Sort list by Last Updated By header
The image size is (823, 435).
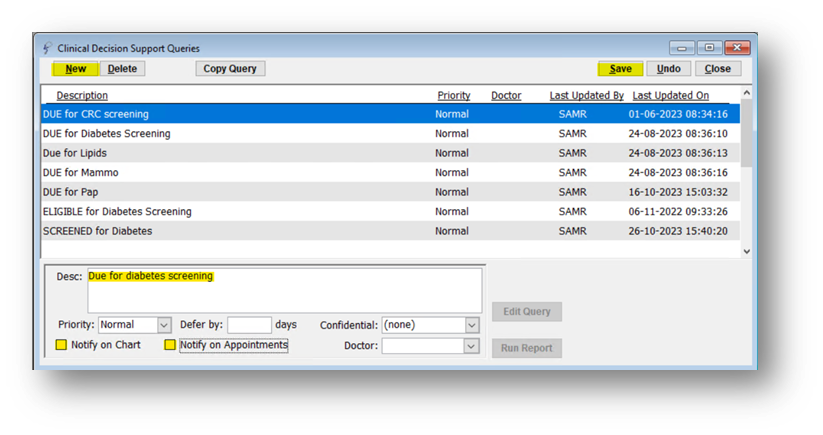[586, 96]
